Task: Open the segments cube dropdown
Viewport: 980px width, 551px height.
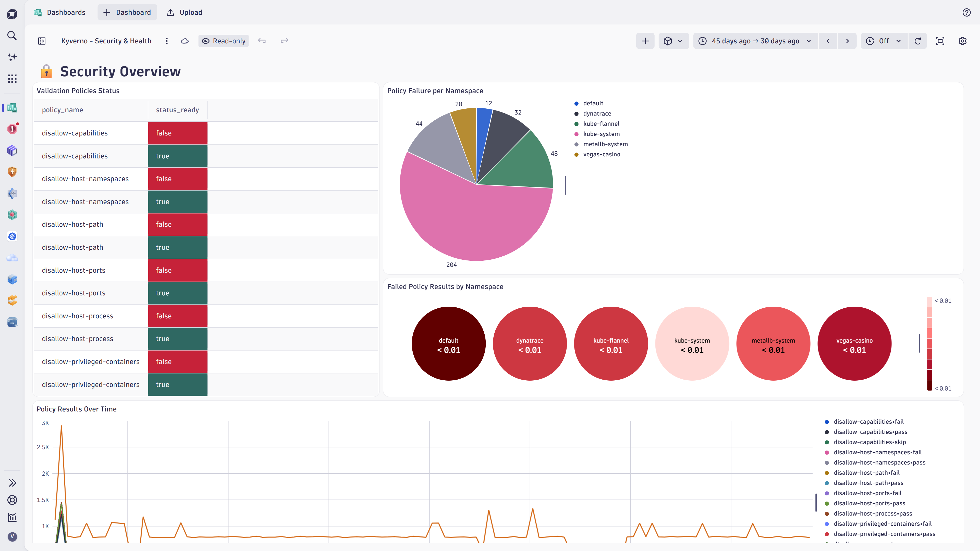Action: pos(673,41)
